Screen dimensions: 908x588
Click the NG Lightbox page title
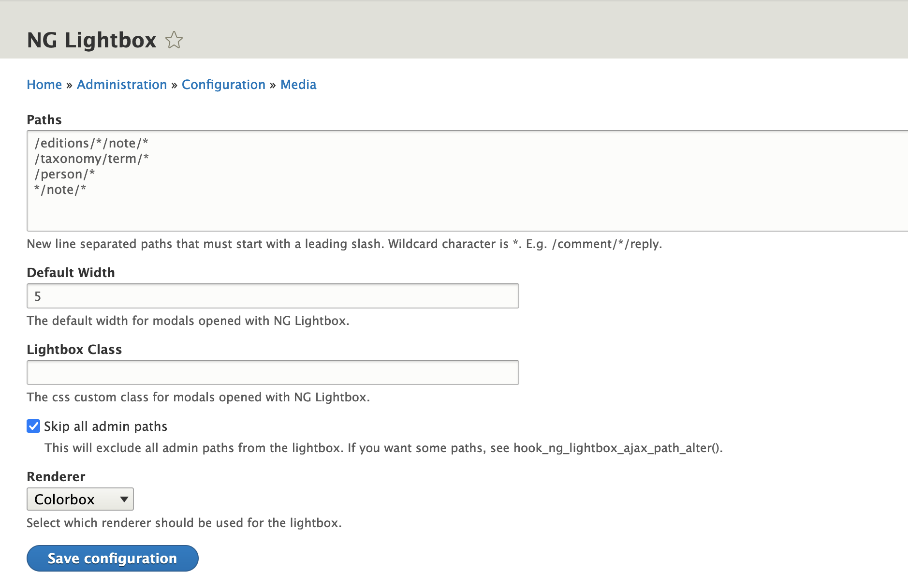pos(92,40)
